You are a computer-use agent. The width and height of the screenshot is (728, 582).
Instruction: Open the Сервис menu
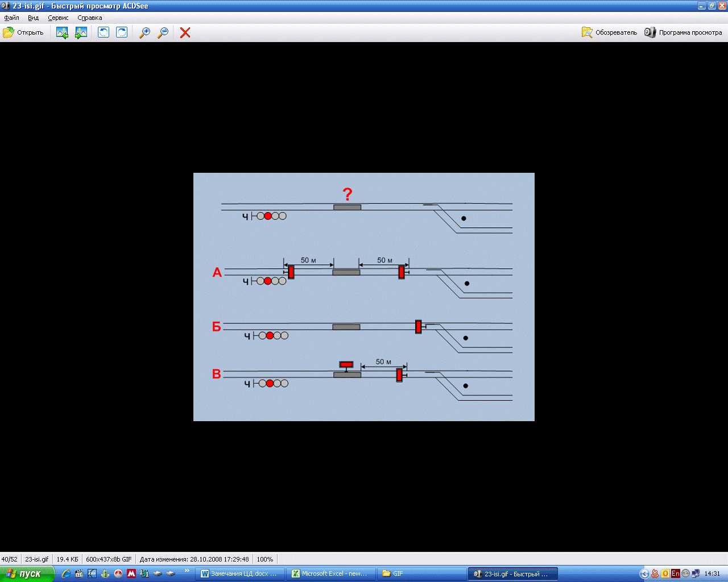[58, 18]
